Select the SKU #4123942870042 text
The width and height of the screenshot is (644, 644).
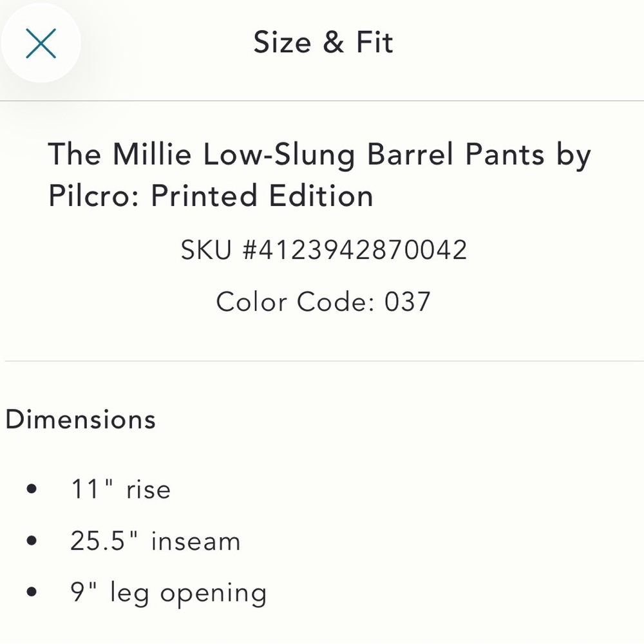pos(322,249)
